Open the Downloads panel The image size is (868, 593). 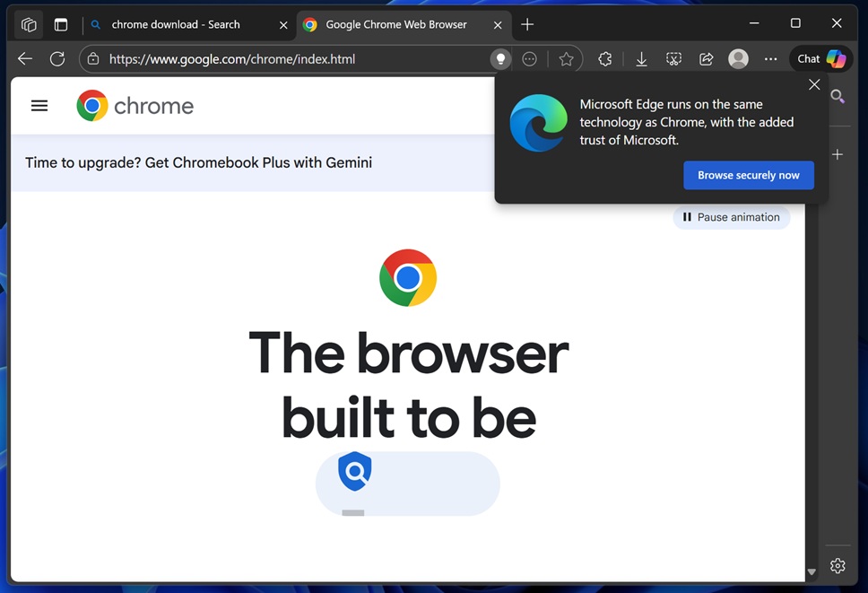pos(641,59)
